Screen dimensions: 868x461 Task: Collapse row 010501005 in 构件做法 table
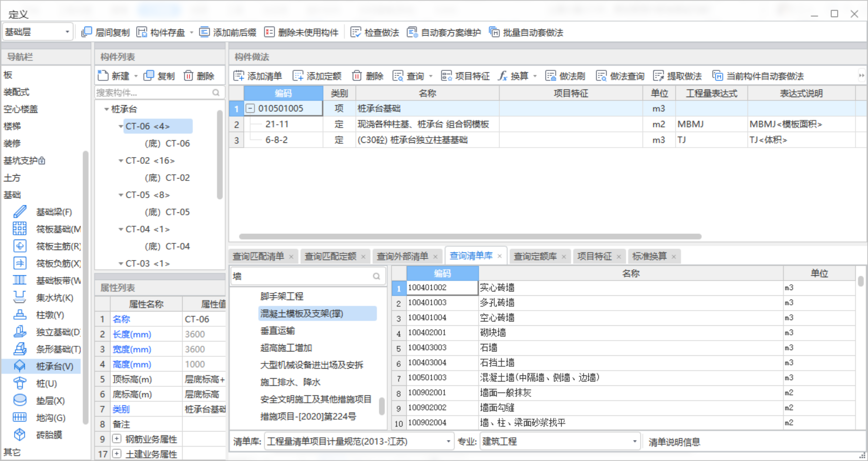pyautogui.click(x=250, y=108)
